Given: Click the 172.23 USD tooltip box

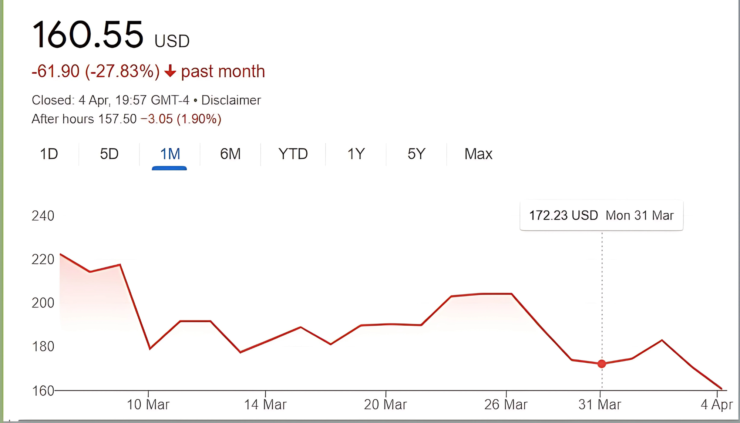Looking at the screenshot, I should (601, 216).
